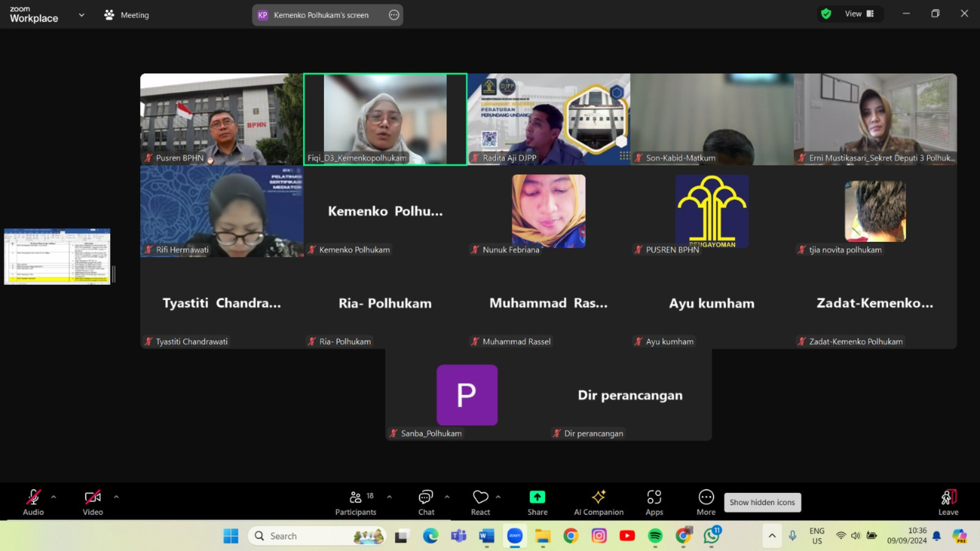Open Kemenko Polhukam's screen share options
This screenshot has width=980, height=551.
[x=394, y=15]
